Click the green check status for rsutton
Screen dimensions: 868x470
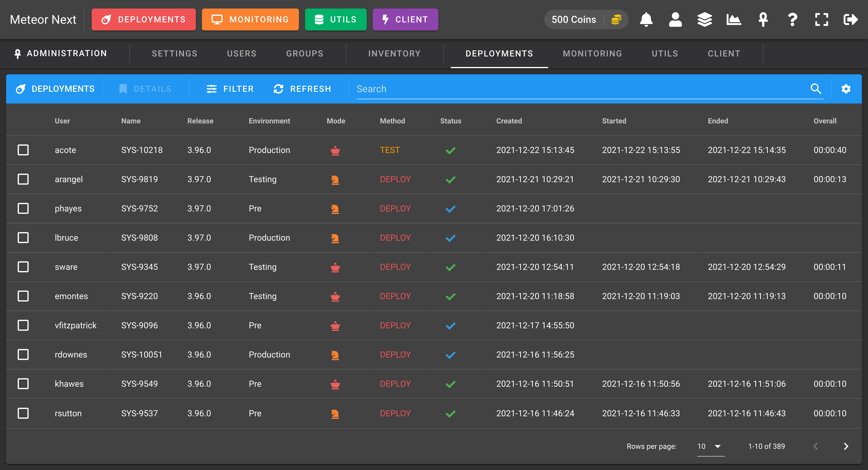click(x=450, y=414)
